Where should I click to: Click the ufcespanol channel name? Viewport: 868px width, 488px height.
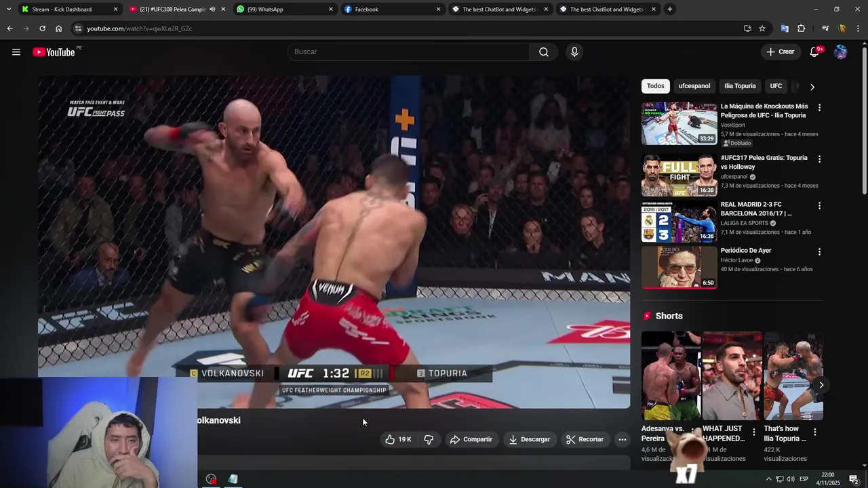[x=734, y=177]
